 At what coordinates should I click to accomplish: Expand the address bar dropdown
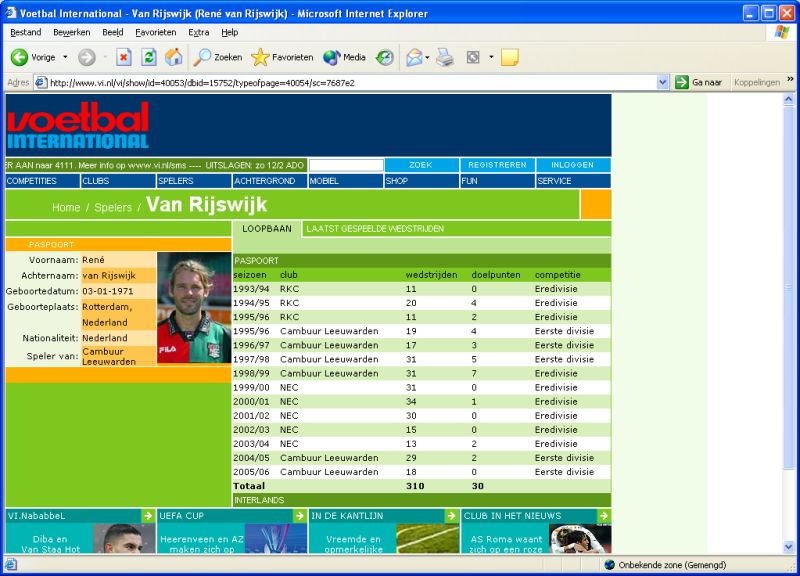coord(662,82)
